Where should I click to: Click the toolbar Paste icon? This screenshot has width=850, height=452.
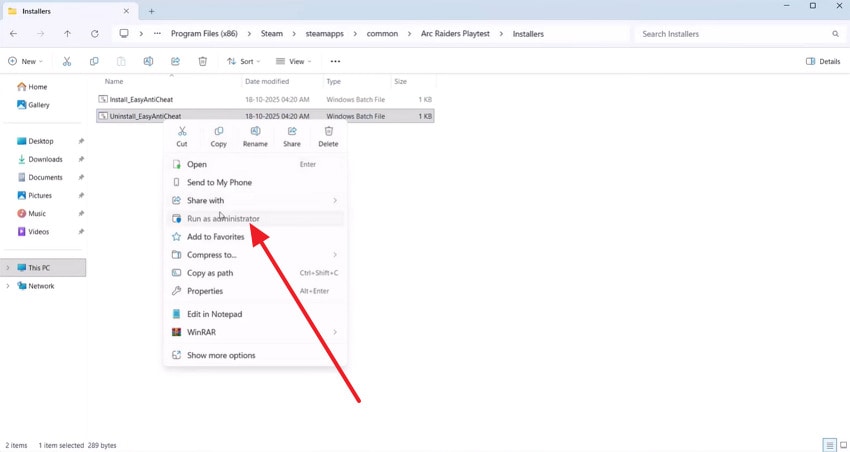(x=121, y=61)
